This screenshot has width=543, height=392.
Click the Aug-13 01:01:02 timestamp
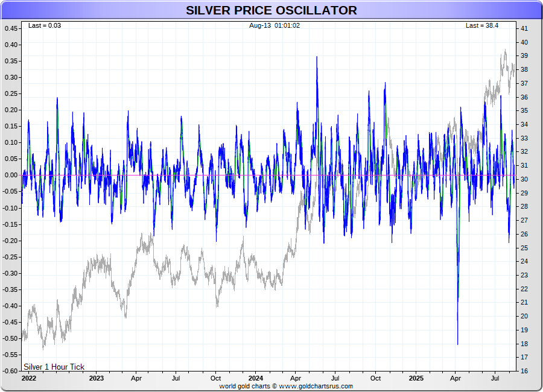pyautogui.click(x=275, y=25)
